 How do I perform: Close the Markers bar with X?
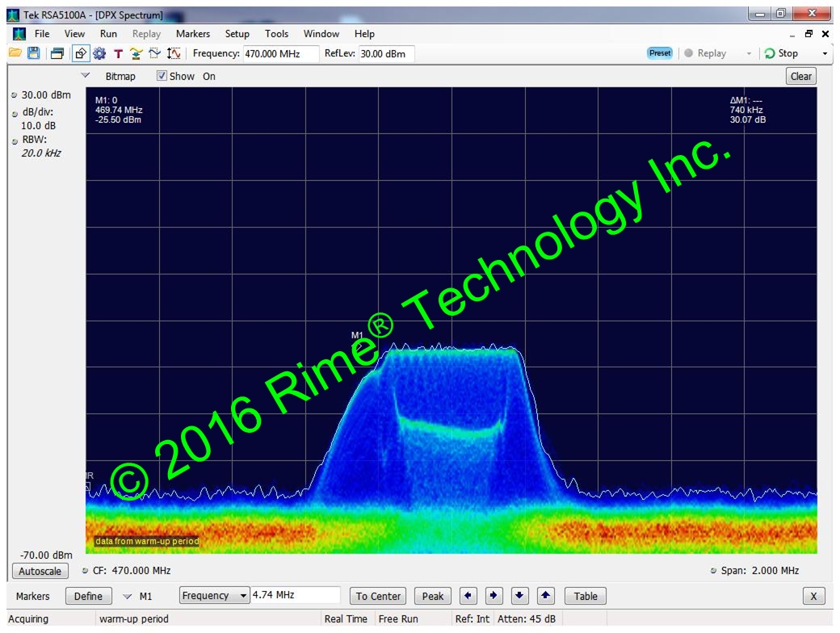[x=813, y=596]
